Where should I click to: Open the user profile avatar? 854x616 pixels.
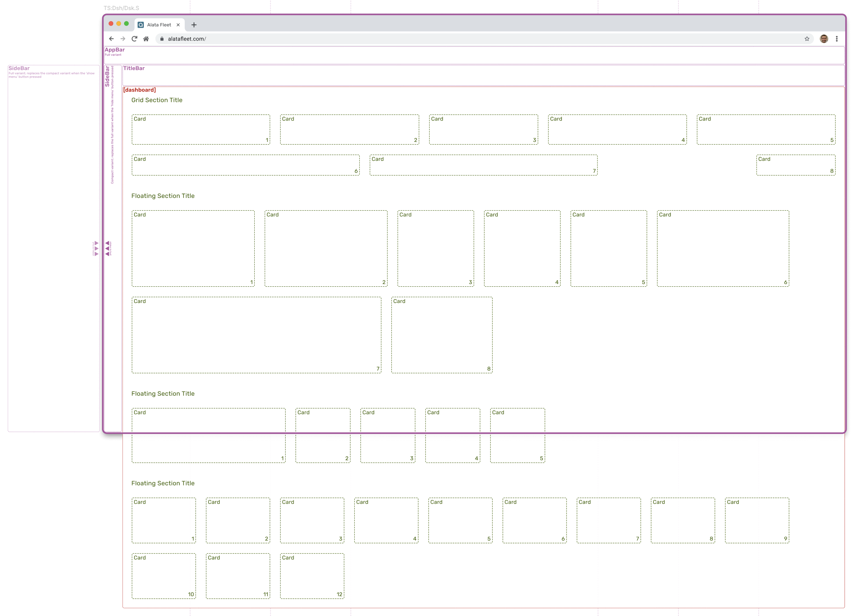(824, 39)
